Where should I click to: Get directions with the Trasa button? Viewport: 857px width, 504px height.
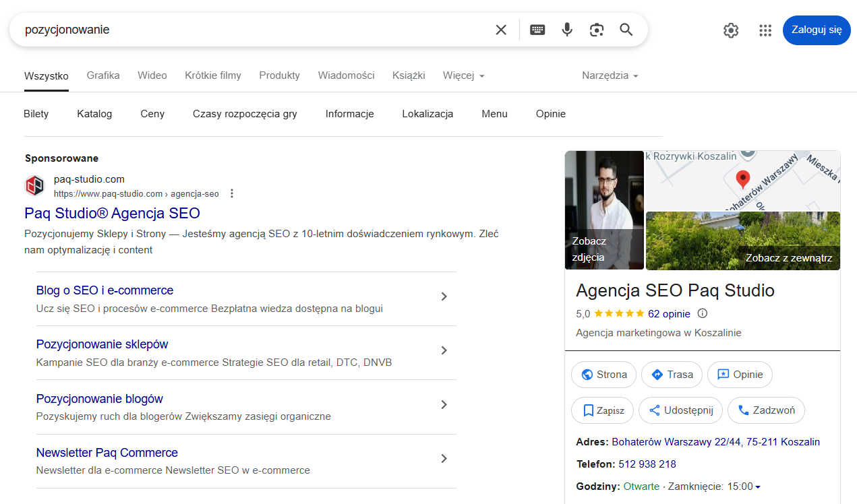pyautogui.click(x=672, y=375)
